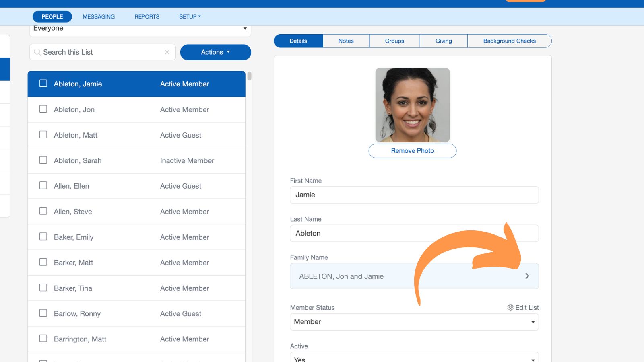Open the Background Checks tab
644x362 pixels.
coord(509,41)
